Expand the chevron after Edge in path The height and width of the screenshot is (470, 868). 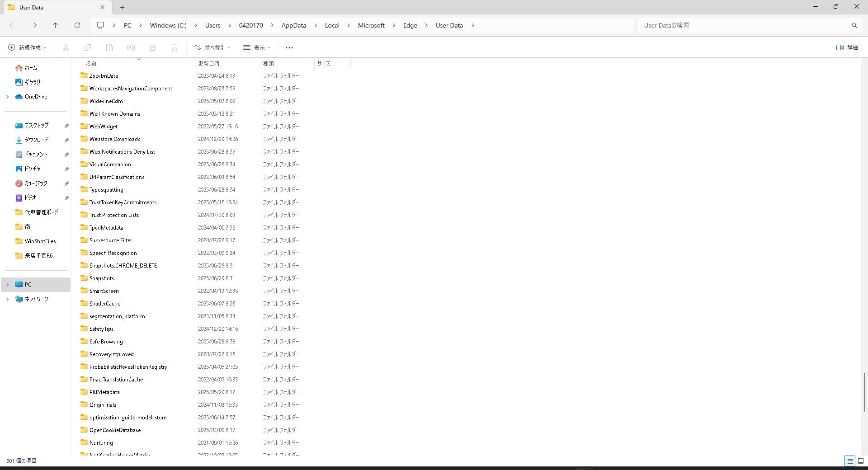[x=426, y=25]
